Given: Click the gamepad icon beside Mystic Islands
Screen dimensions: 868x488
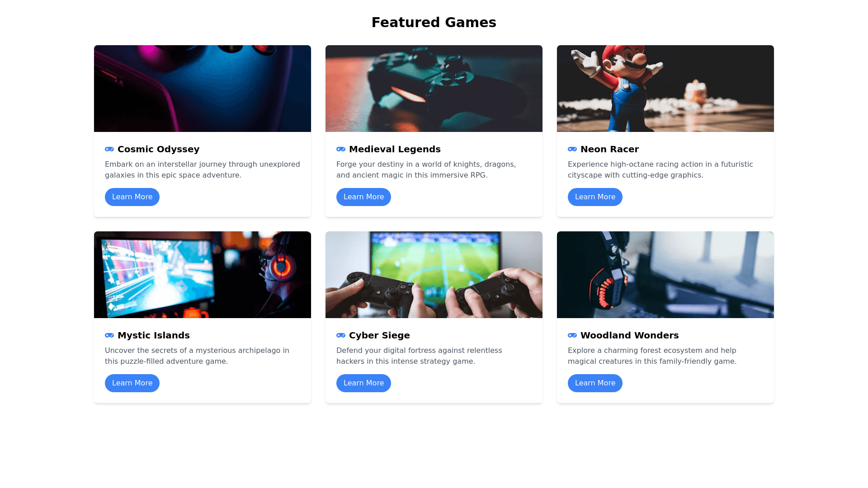Looking at the screenshot, I should (x=109, y=335).
